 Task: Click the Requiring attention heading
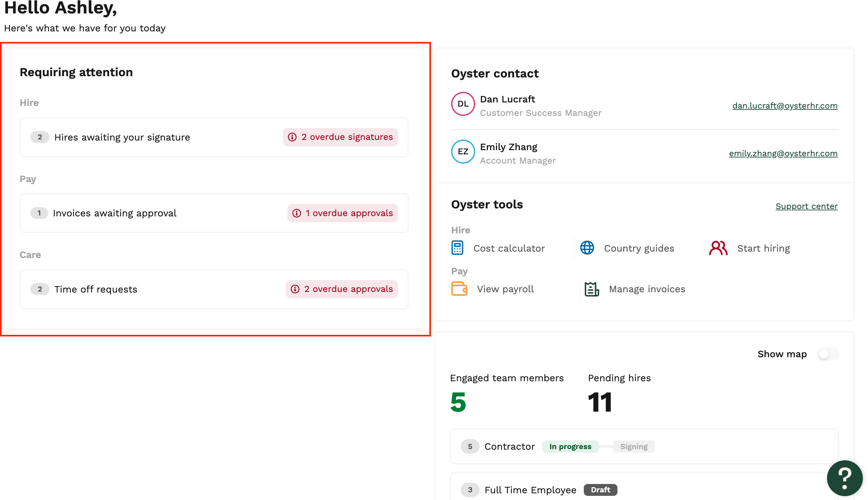[x=76, y=72]
